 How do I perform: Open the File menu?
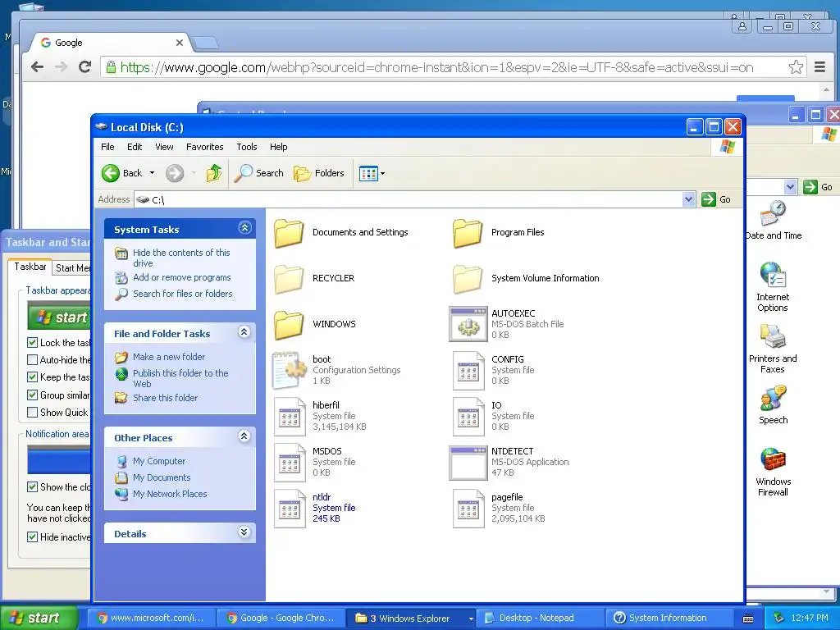pos(107,147)
